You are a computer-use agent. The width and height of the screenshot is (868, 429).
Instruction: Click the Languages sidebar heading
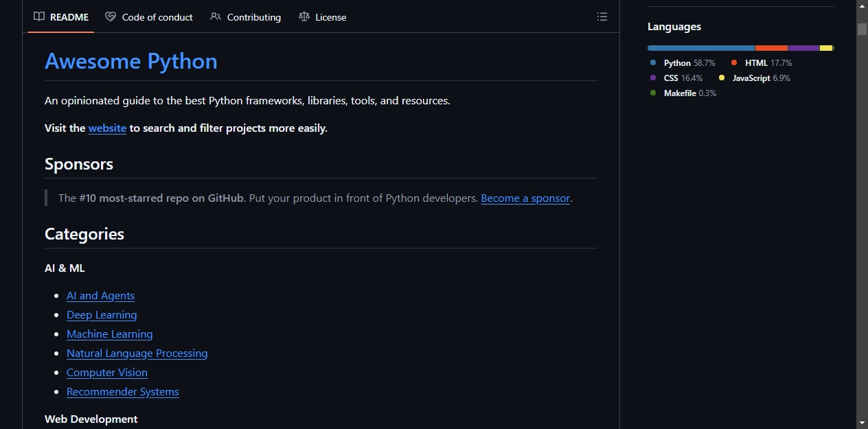point(674,27)
